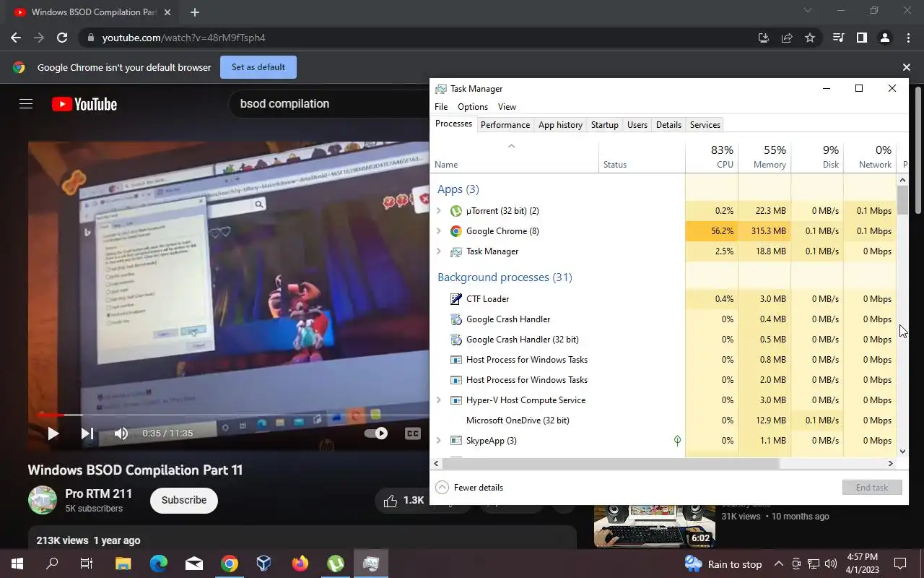Expand µTorrent (32 bit) process group
Viewport: 924px width, 578px height.
[439, 211]
